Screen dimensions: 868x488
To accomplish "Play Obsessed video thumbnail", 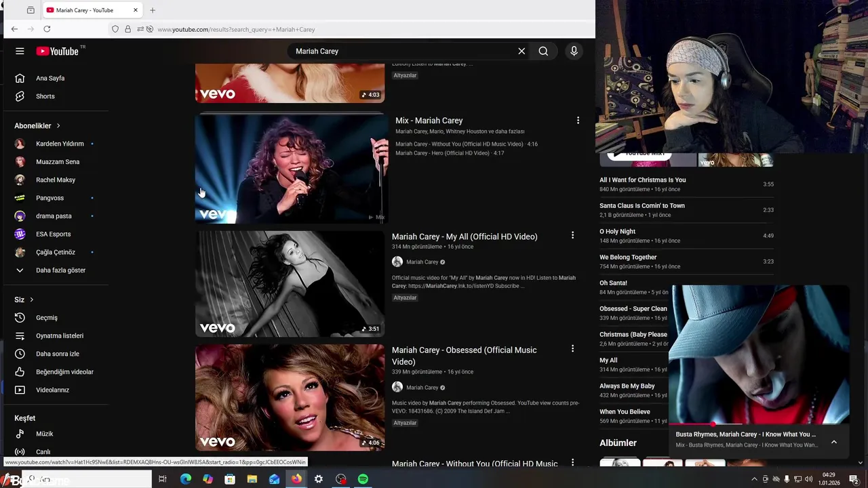I will pos(290,398).
